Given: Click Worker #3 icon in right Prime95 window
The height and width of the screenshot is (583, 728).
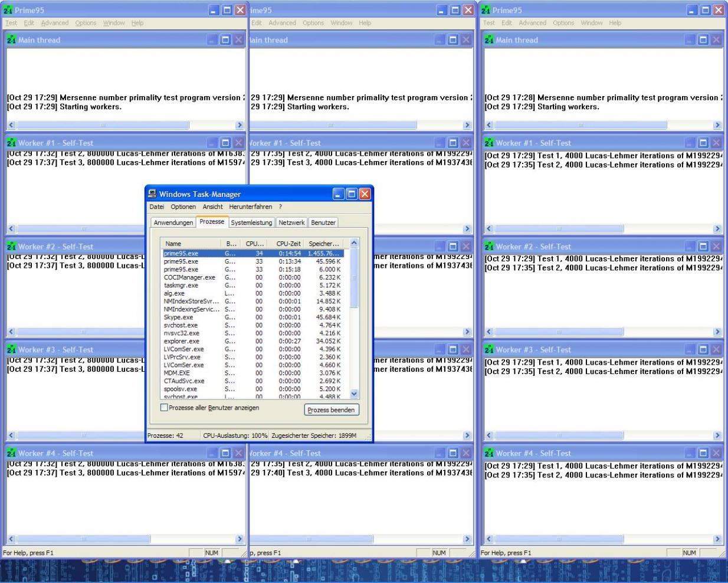Looking at the screenshot, I should point(488,349).
